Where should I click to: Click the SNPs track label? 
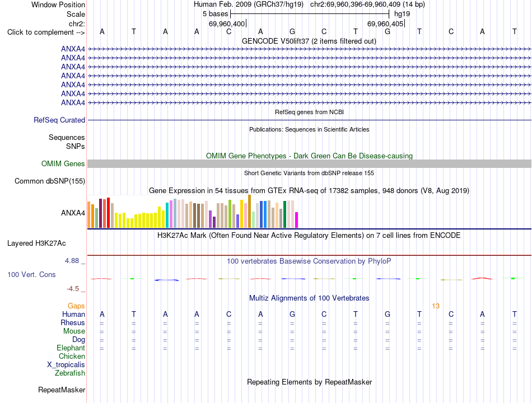pos(76,146)
